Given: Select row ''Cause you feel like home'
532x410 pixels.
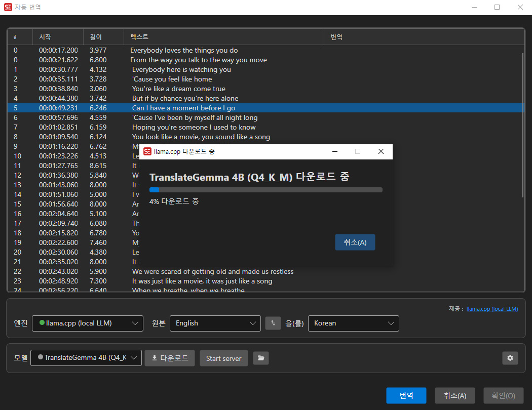Looking at the screenshot, I should coord(265,79).
